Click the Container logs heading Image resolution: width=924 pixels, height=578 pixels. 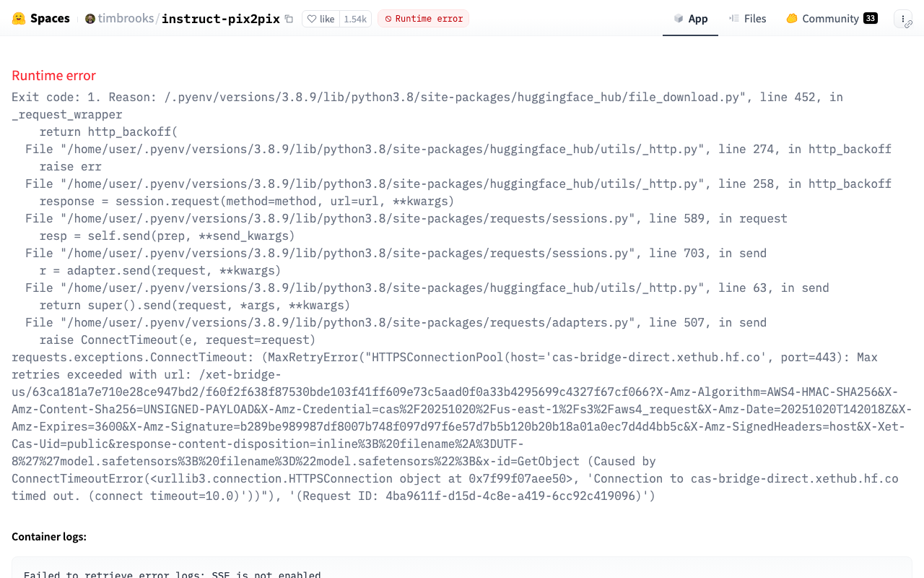point(49,537)
